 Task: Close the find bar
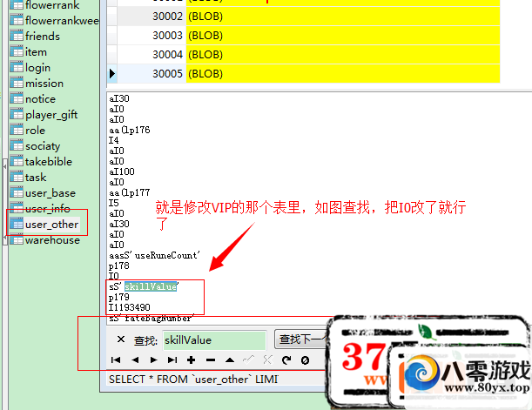coord(121,339)
